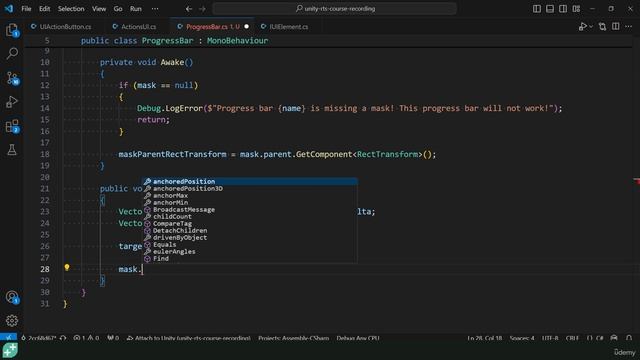Change indentation via Spaces: 4
The height and width of the screenshot is (360, 640).
522,338
